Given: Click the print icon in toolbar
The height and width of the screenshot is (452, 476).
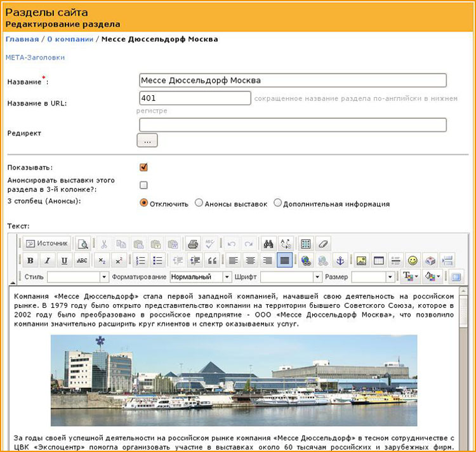Looking at the screenshot, I should (192, 244).
